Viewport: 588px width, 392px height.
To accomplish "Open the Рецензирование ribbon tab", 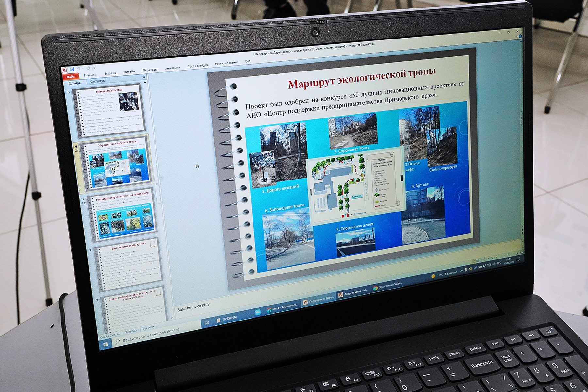I will tap(226, 63).
